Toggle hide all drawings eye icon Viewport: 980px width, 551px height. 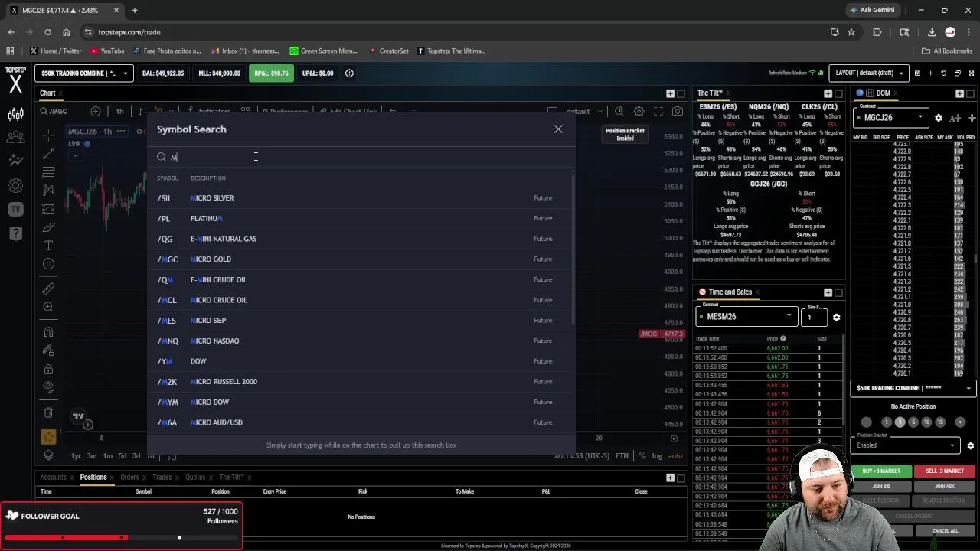tap(48, 387)
